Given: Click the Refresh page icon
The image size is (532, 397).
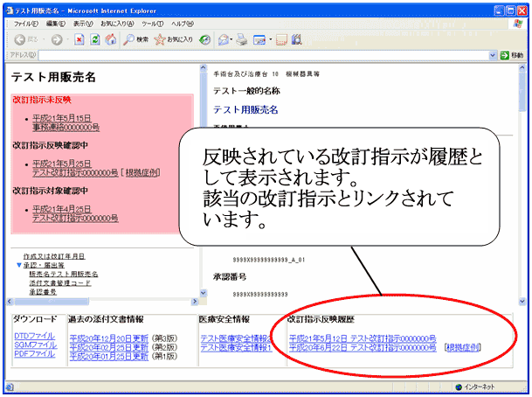Looking at the screenshot, I should [95, 39].
